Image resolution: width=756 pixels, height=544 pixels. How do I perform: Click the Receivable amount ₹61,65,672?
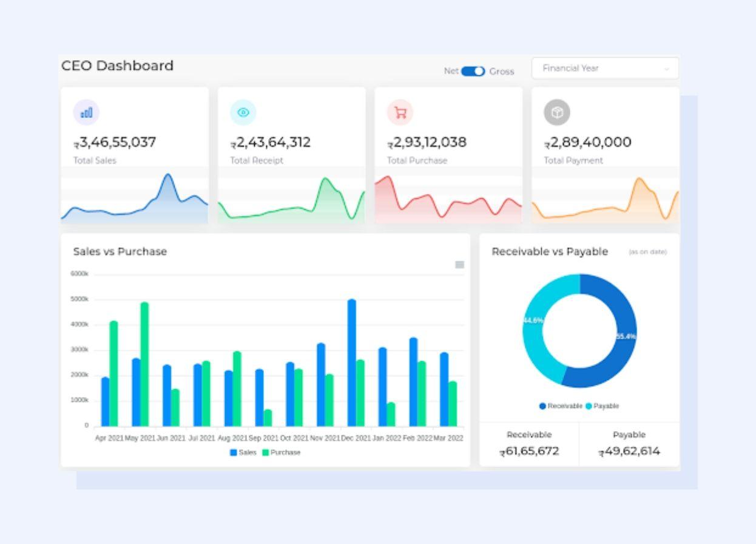click(x=530, y=451)
